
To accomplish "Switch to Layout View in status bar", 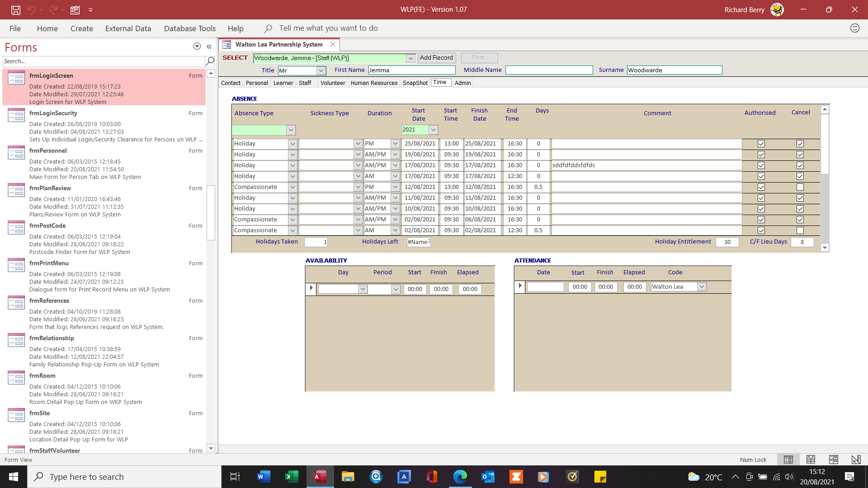I will click(833, 460).
